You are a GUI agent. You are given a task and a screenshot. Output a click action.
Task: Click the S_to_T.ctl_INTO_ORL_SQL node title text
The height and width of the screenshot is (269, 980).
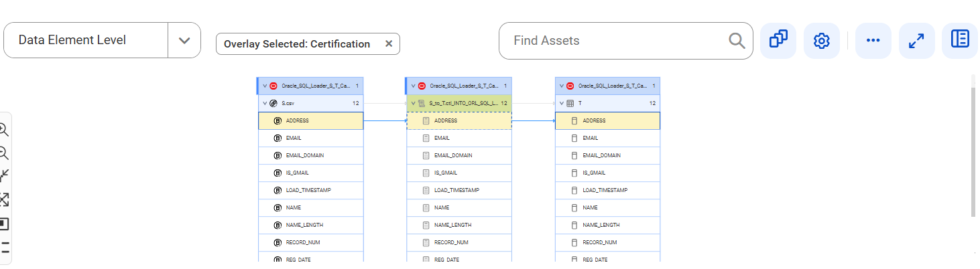tap(463, 104)
